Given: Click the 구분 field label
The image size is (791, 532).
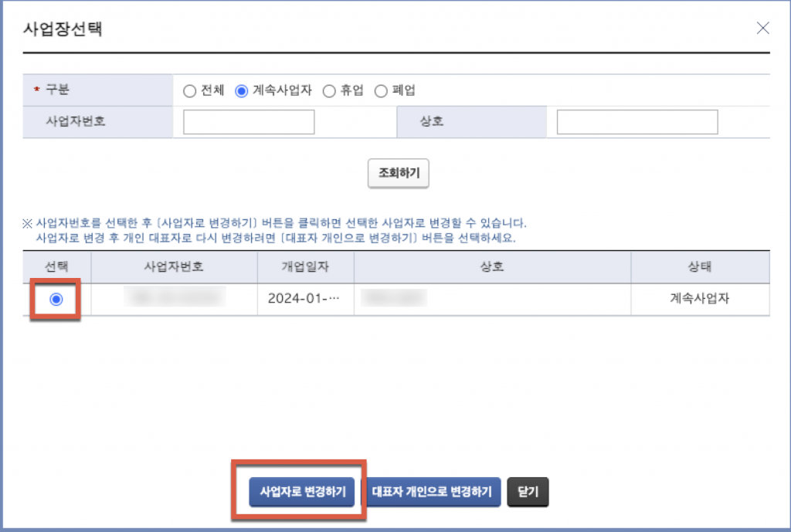Looking at the screenshot, I should (57, 90).
